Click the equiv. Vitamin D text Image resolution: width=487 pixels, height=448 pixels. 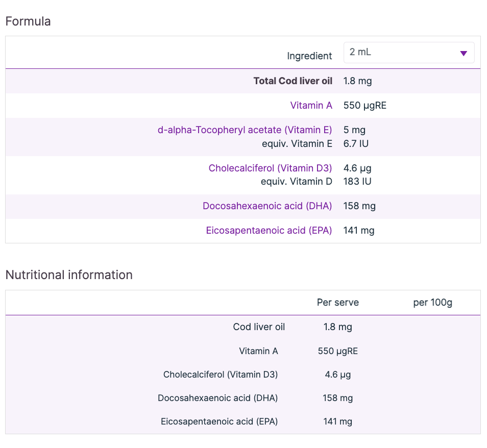click(296, 181)
